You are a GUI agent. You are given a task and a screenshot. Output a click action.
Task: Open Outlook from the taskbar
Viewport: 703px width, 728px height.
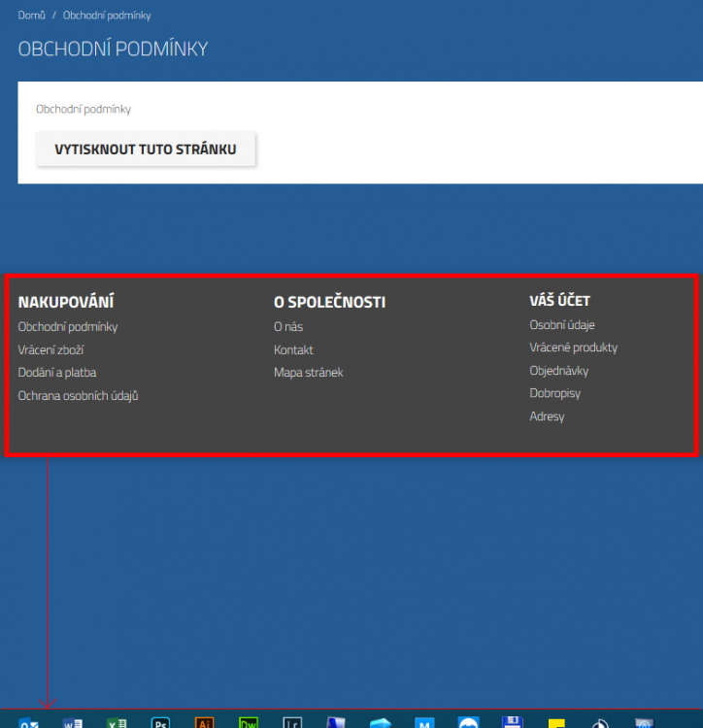tap(29, 722)
